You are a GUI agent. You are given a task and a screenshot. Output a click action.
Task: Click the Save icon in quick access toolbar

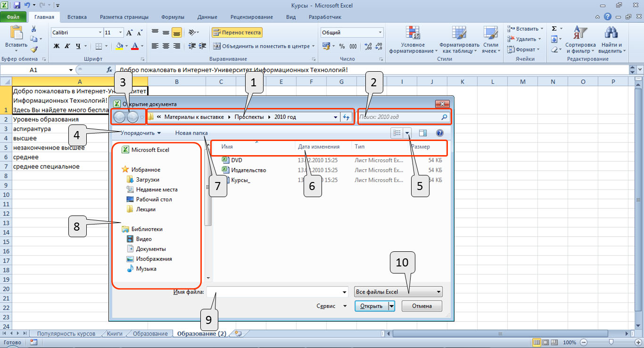[x=17, y=6]
